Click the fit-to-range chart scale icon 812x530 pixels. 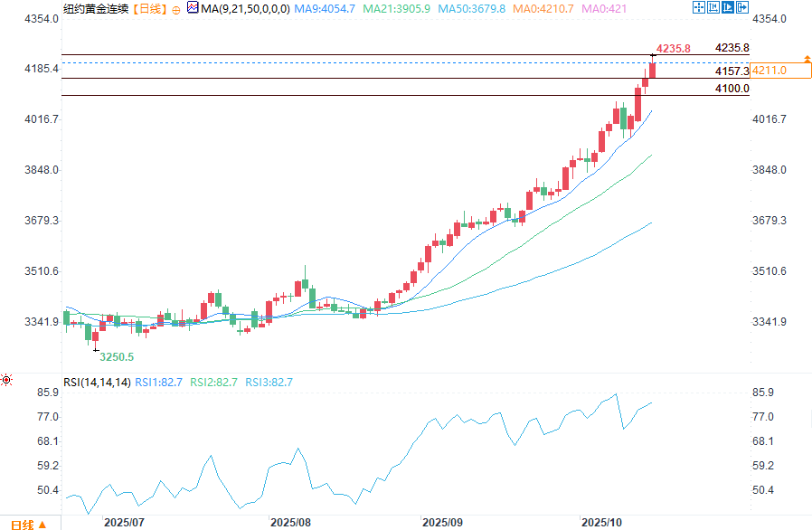pyautogui.click(x=713, y=7)
